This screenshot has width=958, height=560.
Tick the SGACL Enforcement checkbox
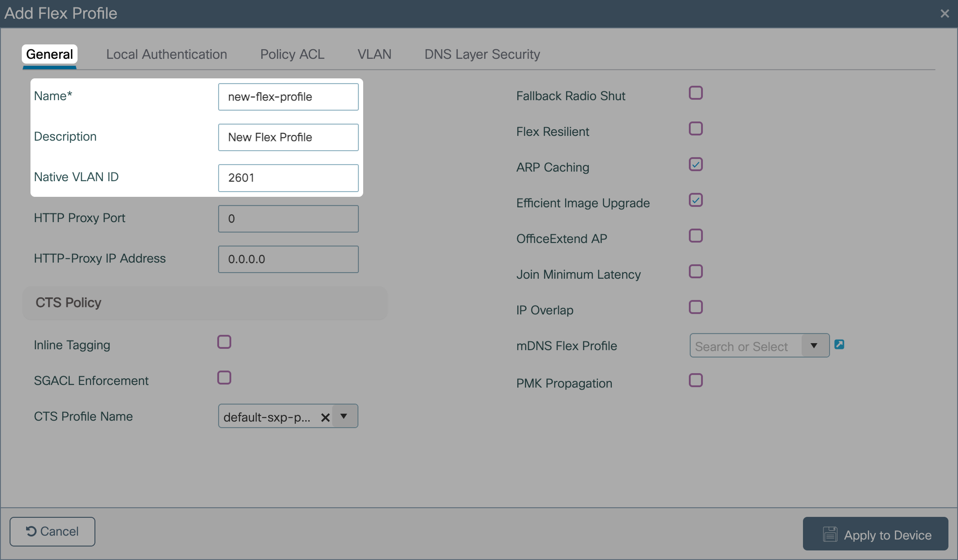[x=224, y=378]
